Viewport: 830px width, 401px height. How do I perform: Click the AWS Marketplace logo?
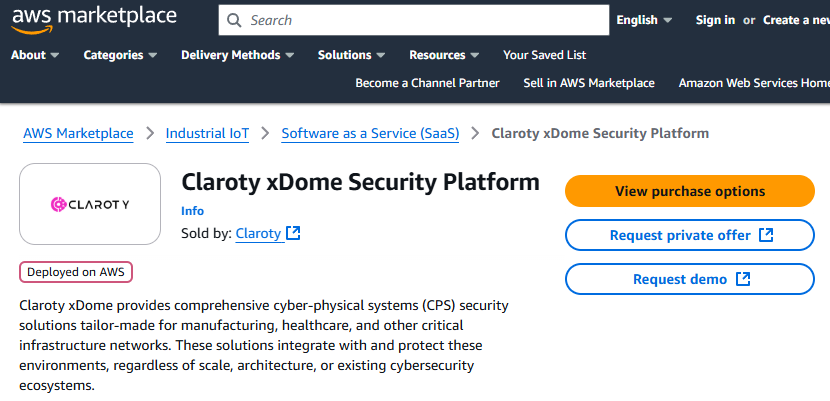[x=94, y=20]
